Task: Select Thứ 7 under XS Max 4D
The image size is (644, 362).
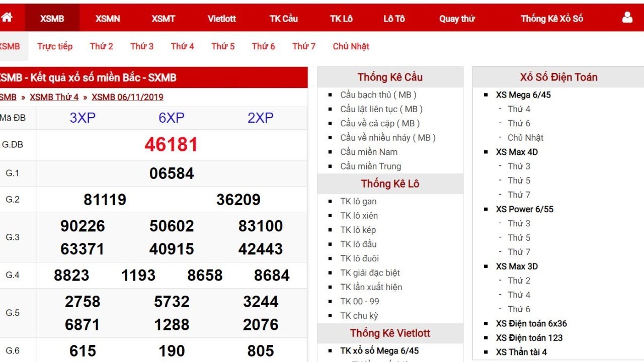Action: 519,195
